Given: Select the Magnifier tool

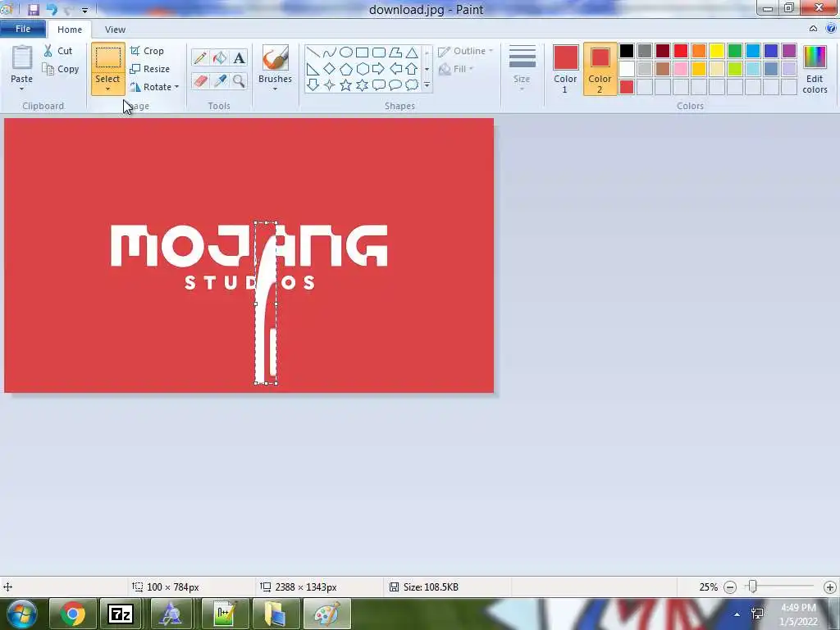Looking at the screenshot, I should coord(239,81).
